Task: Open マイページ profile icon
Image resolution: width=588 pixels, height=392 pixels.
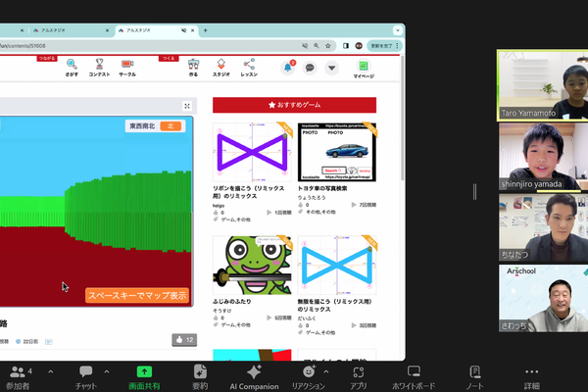Action: 364,69
